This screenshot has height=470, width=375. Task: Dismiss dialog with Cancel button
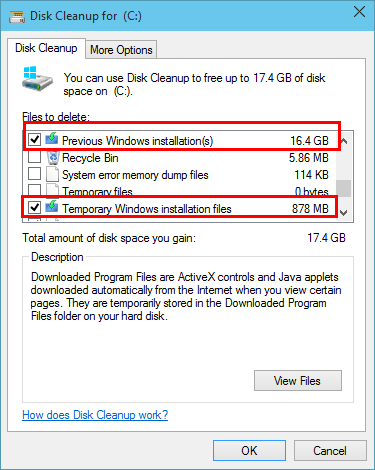click(330, 451)
